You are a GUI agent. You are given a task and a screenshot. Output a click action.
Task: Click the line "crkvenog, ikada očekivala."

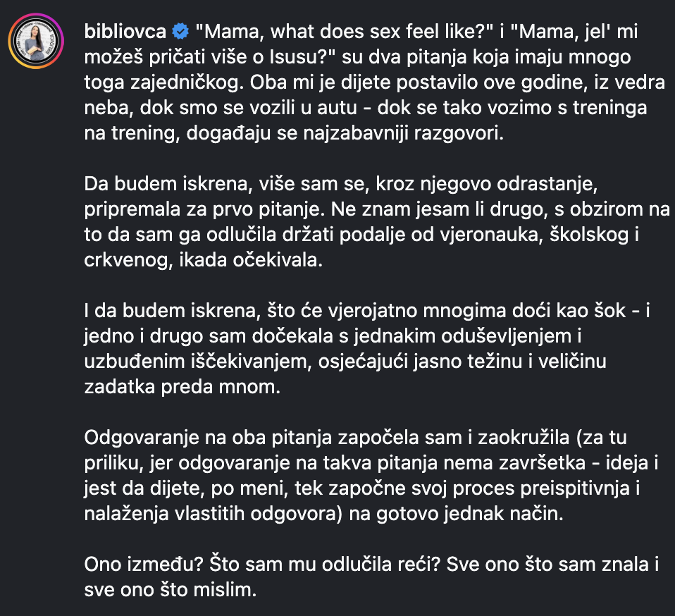pyautogui.click(x=203, y=260)
